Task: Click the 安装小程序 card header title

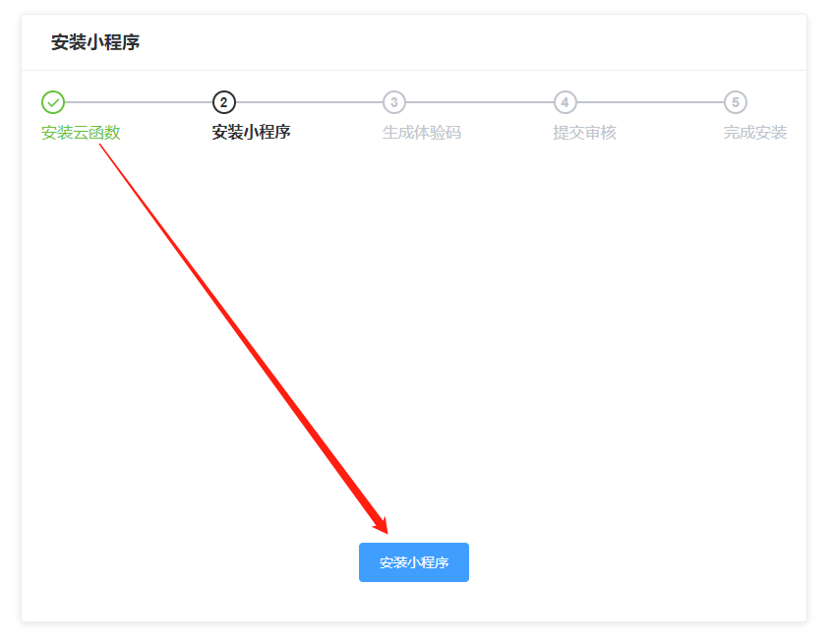Action: point(95,42)
